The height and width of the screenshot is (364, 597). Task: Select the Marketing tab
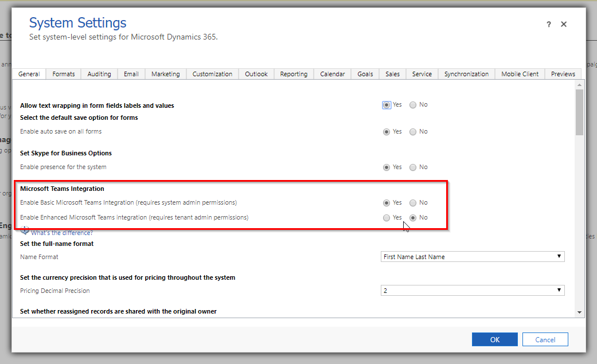coord(166,74)
